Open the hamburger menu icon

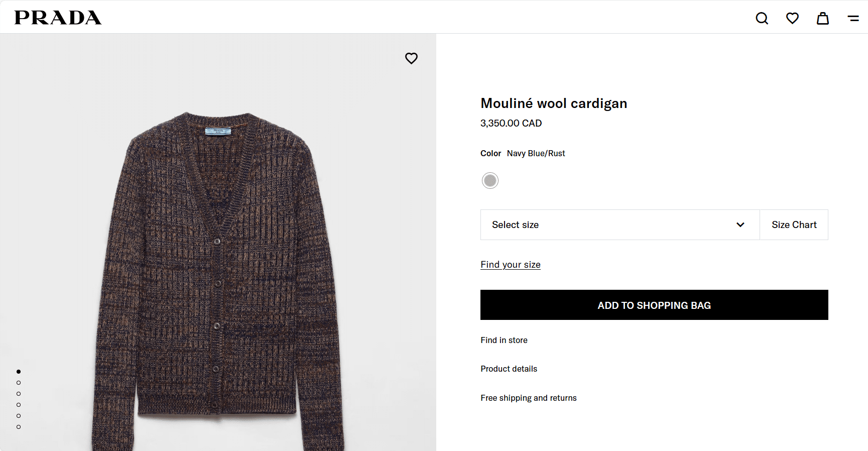853,19
